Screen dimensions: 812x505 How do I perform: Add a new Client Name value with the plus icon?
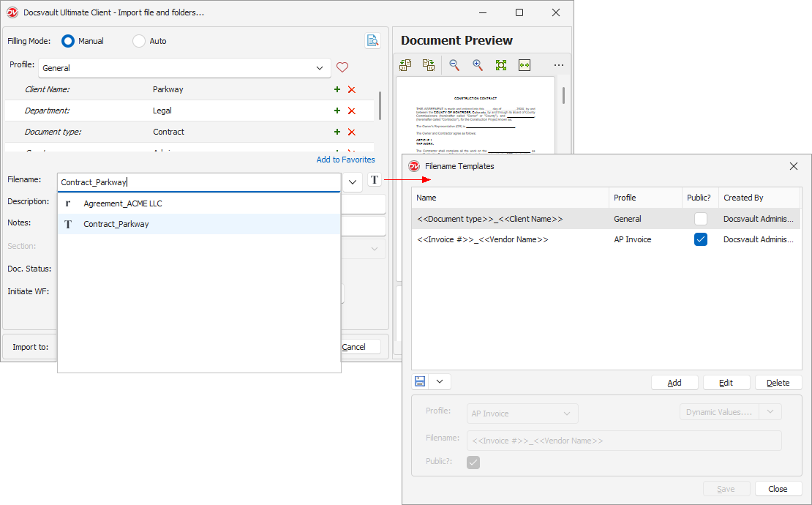coord(337,89)
